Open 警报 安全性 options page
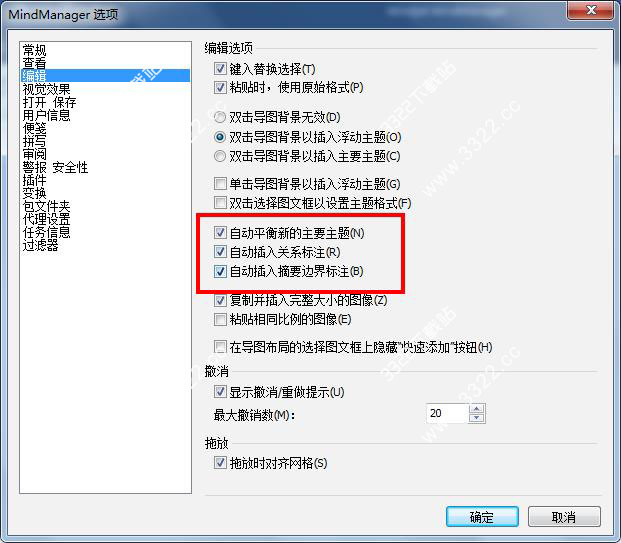Screen dimensions: 621x543 55,167
